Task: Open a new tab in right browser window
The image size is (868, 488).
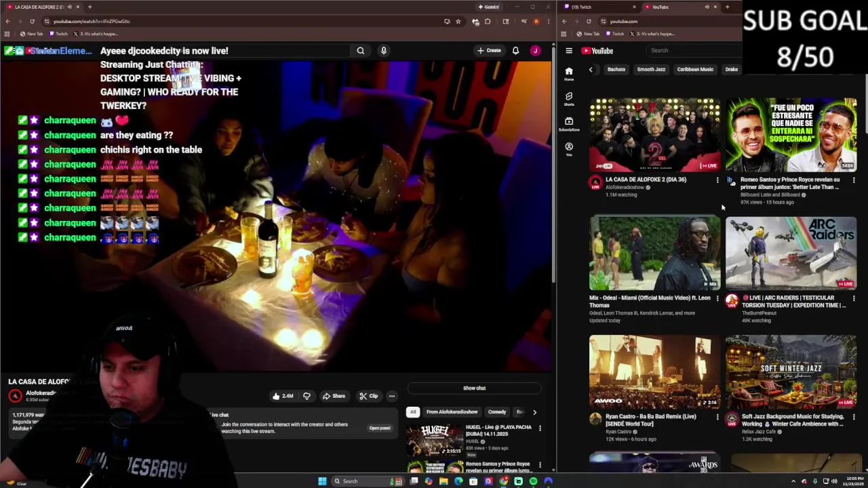Action: pyautogui.click(x=727, y=7)
